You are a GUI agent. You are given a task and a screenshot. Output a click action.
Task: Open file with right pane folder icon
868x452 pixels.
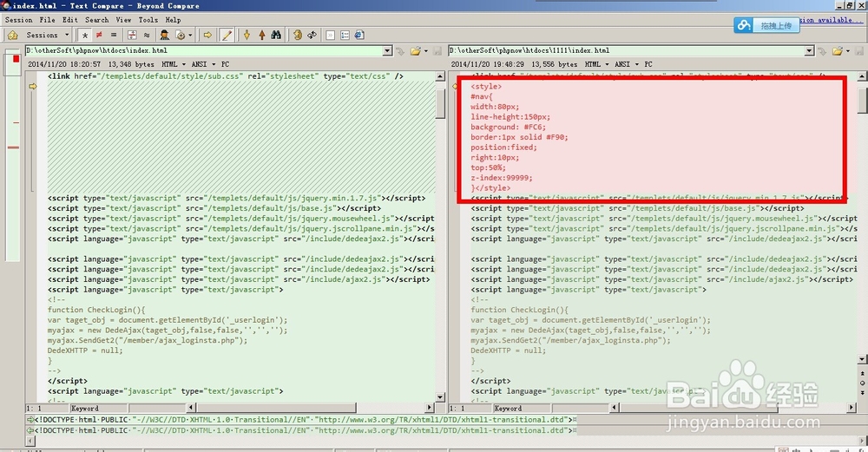click(838, 51)
